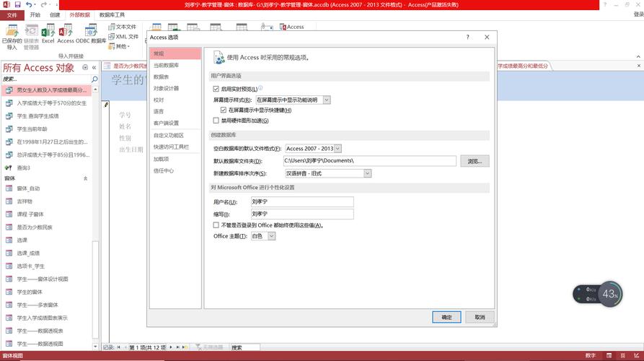Click the Excel import icon in ribbon
The image size is (644, 361).
tap(48, 34)
